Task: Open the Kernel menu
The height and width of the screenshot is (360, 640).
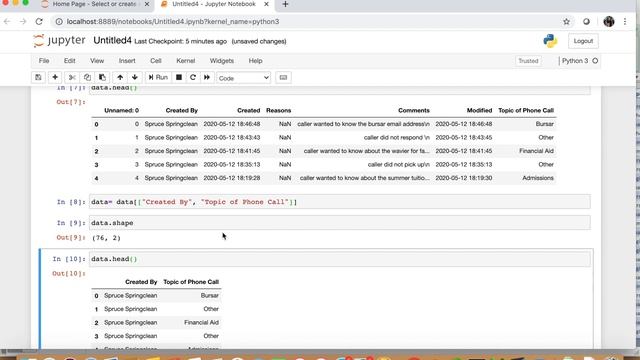Action: [185, 61]
